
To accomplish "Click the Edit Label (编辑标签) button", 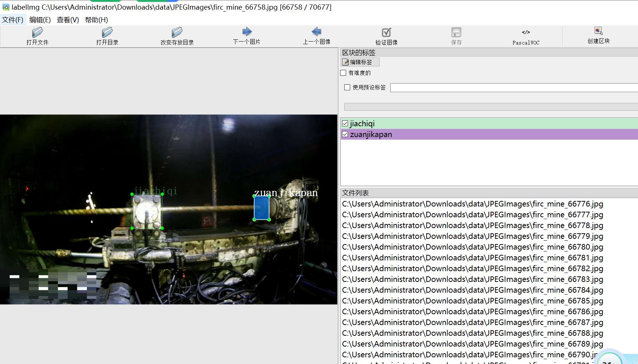I will (x=360, y=62).
